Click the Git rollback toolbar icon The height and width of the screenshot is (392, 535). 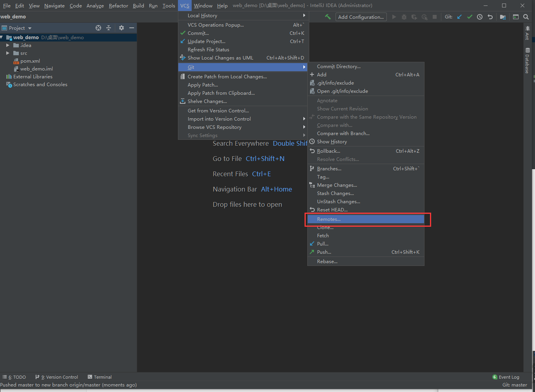click(490, 17)
